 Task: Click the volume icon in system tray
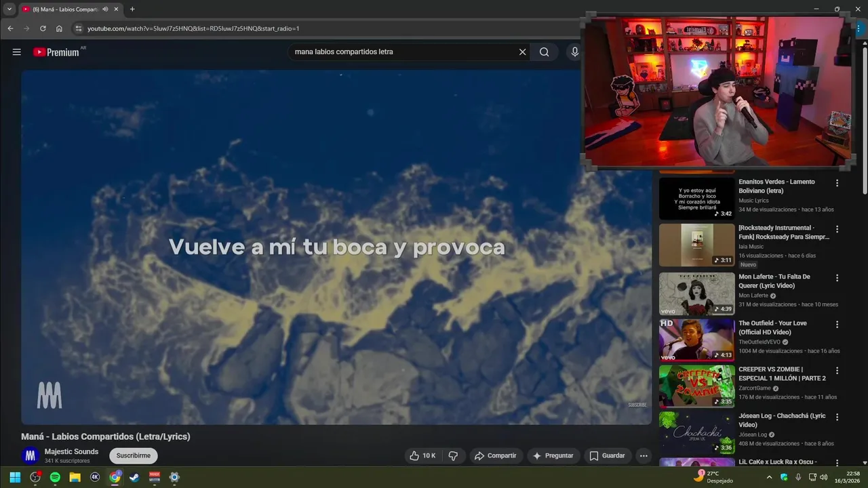coord(824,477)
